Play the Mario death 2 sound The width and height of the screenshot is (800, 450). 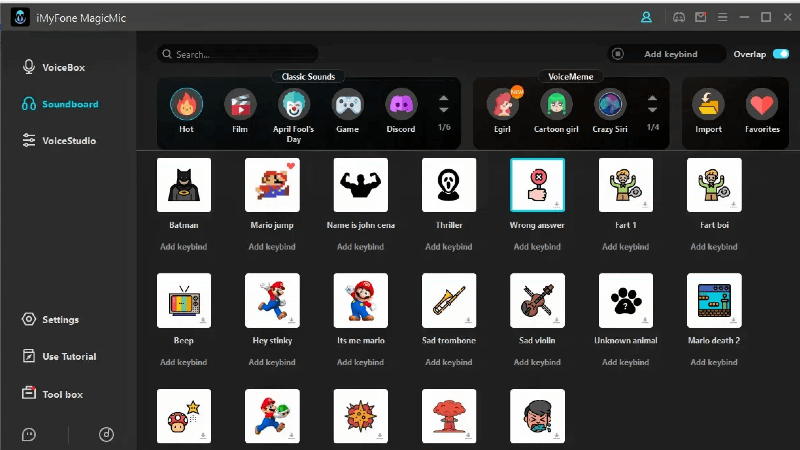tap(714, 301)
